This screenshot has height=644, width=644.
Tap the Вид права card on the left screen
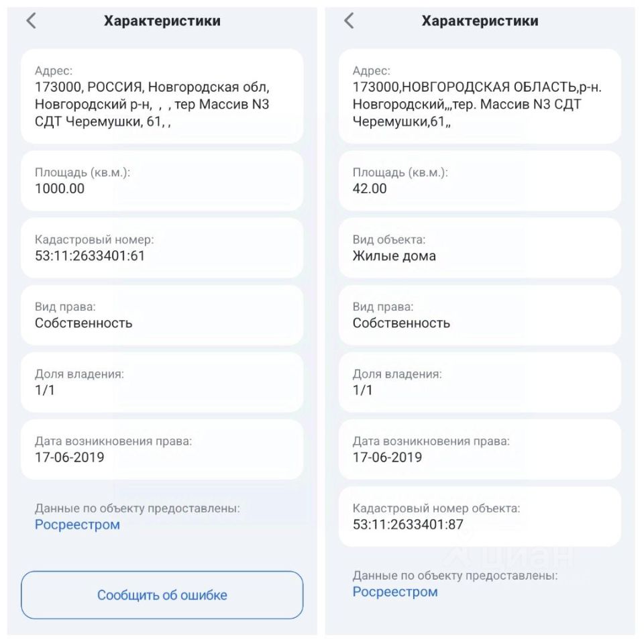point(162,315)
